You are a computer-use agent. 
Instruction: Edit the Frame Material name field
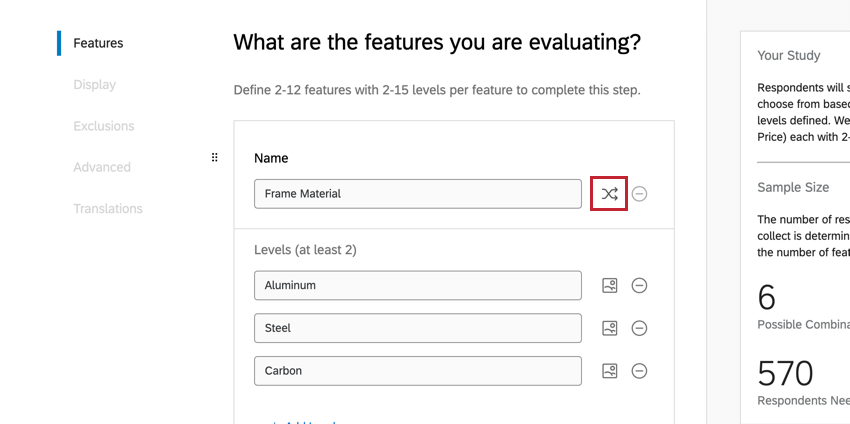pos(417,194)
